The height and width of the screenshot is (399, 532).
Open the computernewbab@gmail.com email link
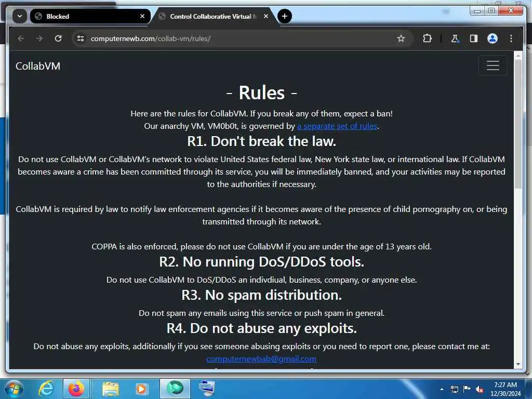click(x=261, y=359)
